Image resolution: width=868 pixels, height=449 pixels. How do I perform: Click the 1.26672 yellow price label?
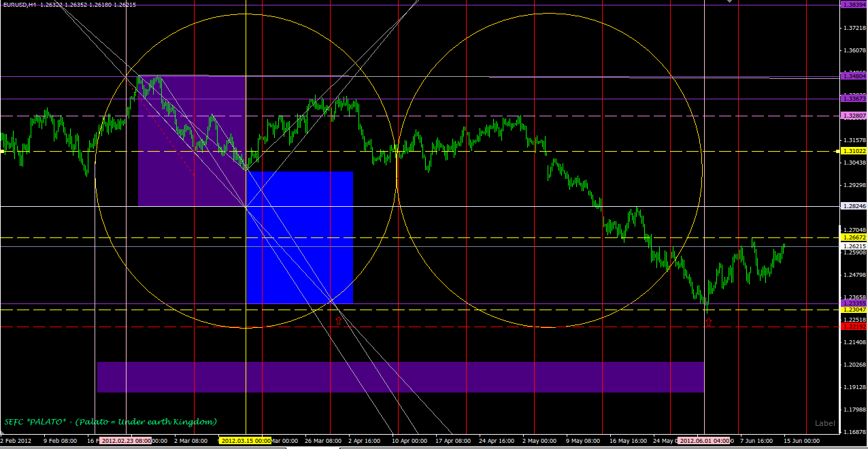click(853, 237)
